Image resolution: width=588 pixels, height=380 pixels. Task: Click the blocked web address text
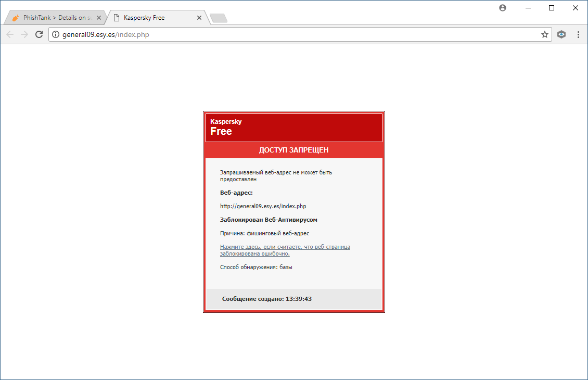pyautogui.click(x=263, y=206)
